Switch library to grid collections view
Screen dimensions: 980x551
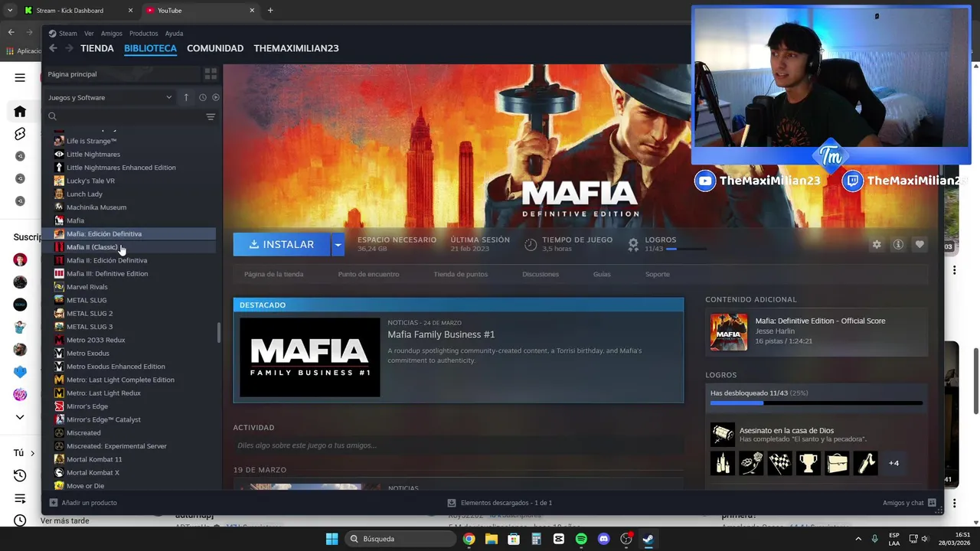coord(211,74)
